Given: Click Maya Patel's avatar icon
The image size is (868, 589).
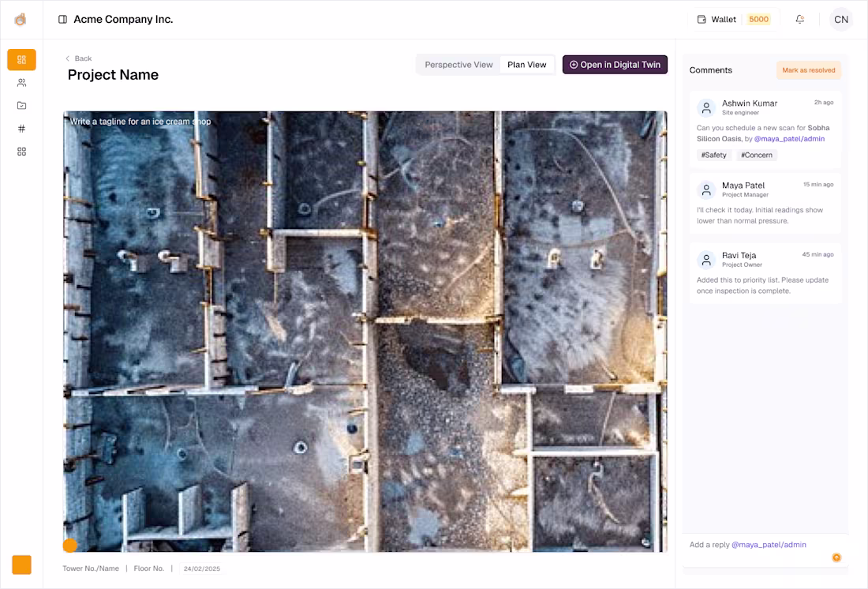Looking at the screenshot, I should tap(706, 190).
